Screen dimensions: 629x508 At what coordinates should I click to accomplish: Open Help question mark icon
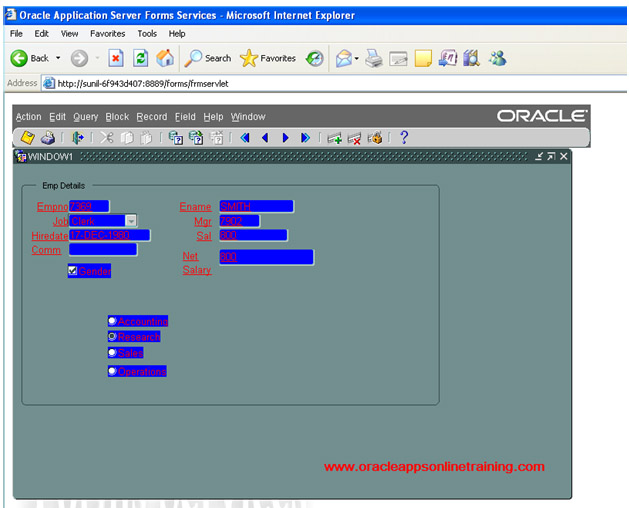pyautogui.click(x=404, y=138)
